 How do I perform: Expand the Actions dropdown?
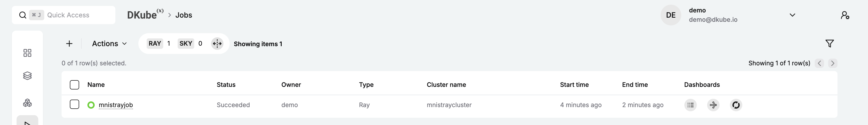(x=109, y=44)
